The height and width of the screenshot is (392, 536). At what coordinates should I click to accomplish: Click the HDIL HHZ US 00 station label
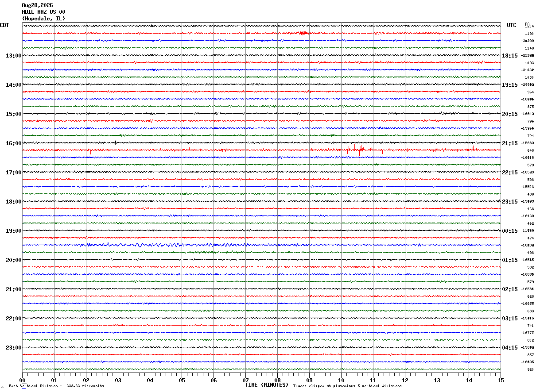click(x=43, y=12)
